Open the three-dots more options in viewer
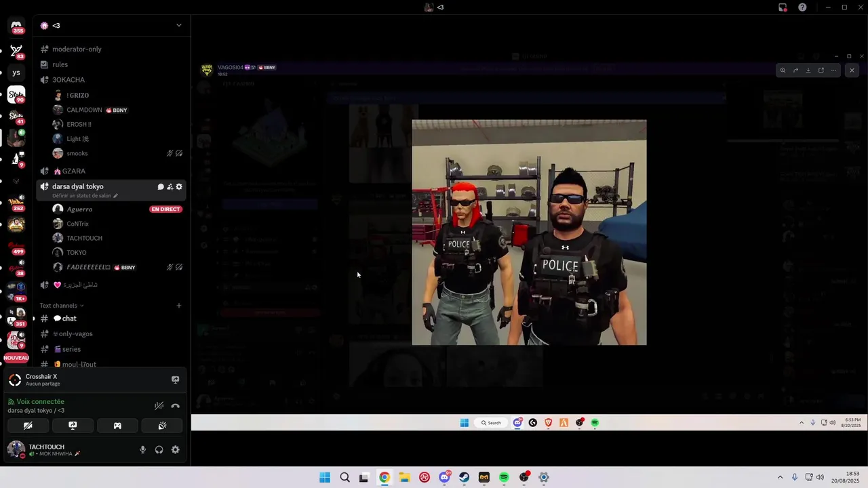Viewport: 868px width, 488px height. 834,70
